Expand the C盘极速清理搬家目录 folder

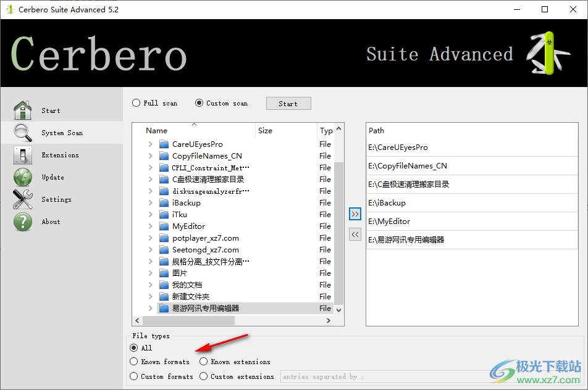(150, 180)
